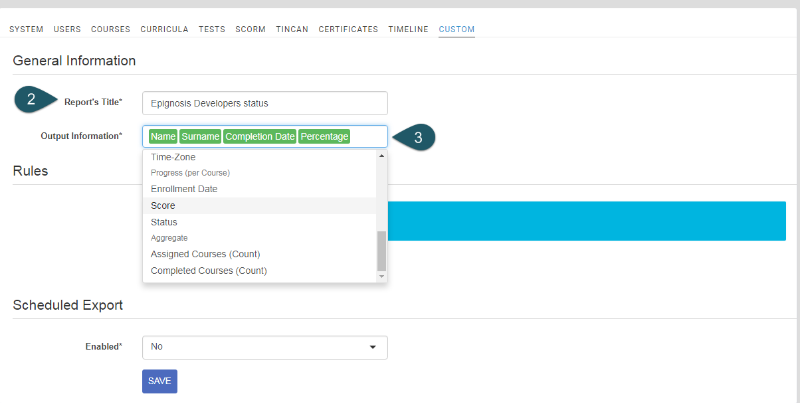
Task: Click the dropdown list scrollbar thumb
Action: tap(381, 250)
